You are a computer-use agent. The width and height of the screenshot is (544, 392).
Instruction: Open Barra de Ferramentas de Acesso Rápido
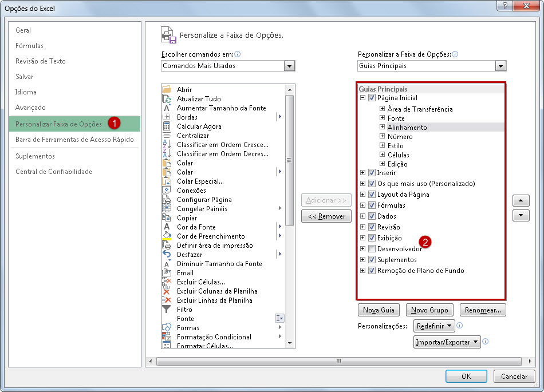click(74, 139)
